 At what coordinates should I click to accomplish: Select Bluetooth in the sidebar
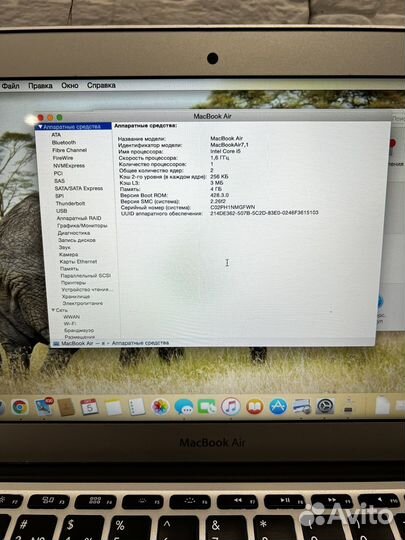[x=64, y=142]
